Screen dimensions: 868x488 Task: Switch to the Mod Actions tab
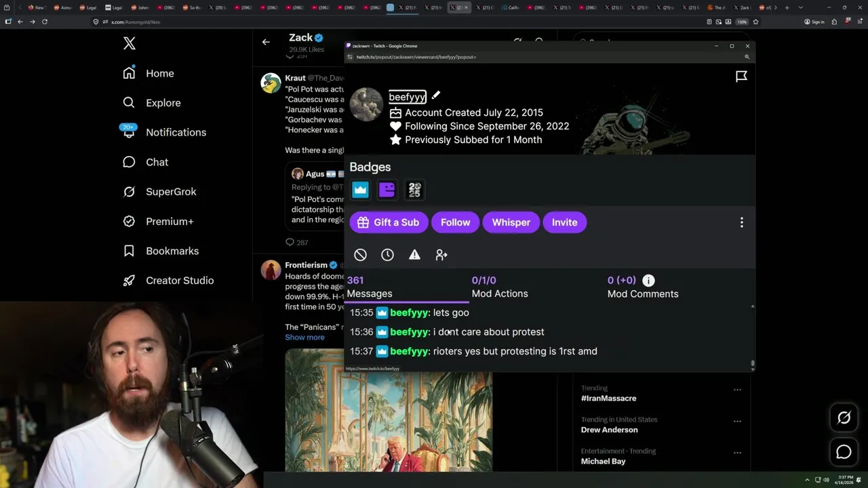coord(500,287)
